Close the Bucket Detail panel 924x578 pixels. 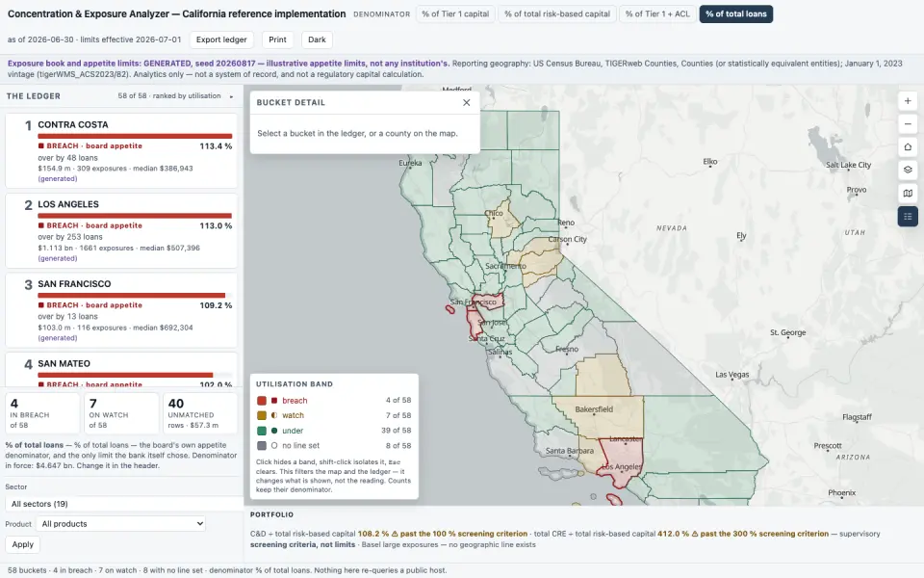466,103
